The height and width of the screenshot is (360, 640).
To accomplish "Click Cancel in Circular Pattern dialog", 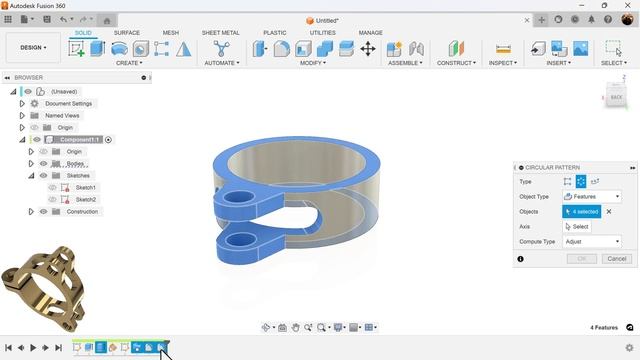I will point(617,259).
